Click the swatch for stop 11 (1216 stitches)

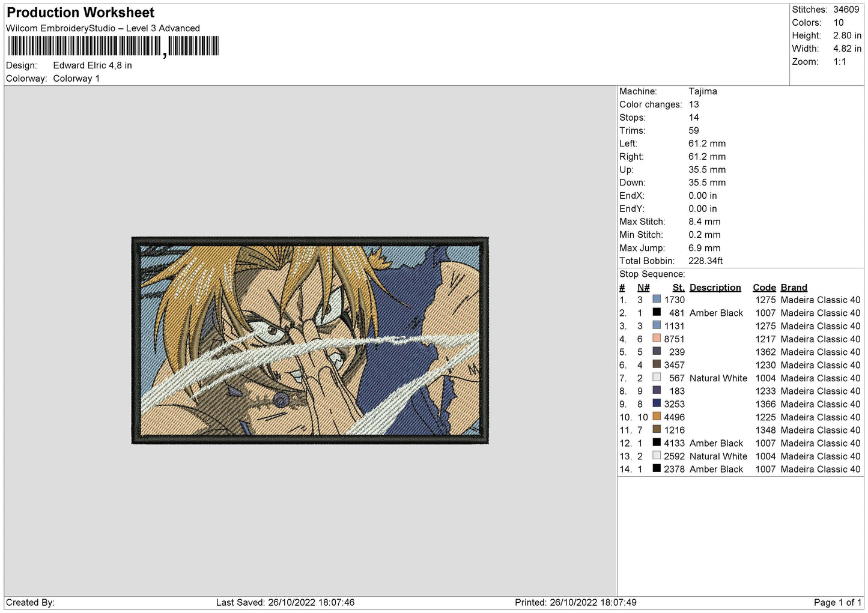(657, 429)
